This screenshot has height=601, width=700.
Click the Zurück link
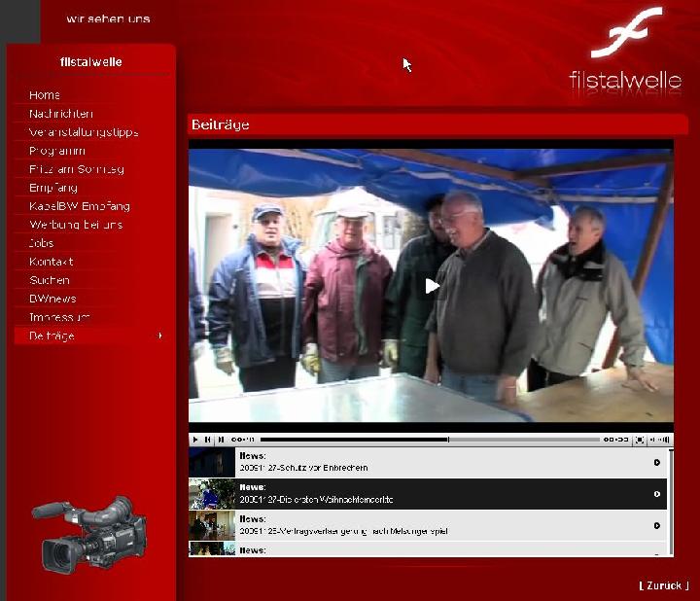[664, 585]
